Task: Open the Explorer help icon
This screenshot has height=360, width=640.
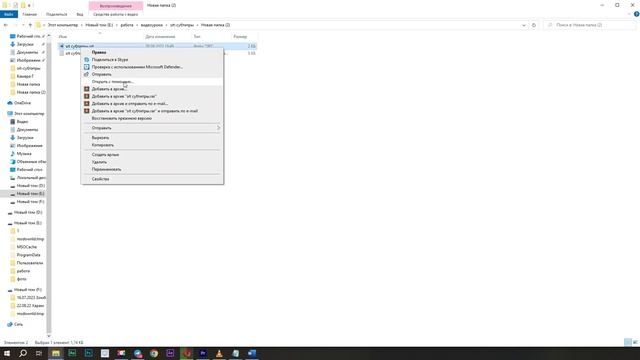Action: (x=636, y=14)
